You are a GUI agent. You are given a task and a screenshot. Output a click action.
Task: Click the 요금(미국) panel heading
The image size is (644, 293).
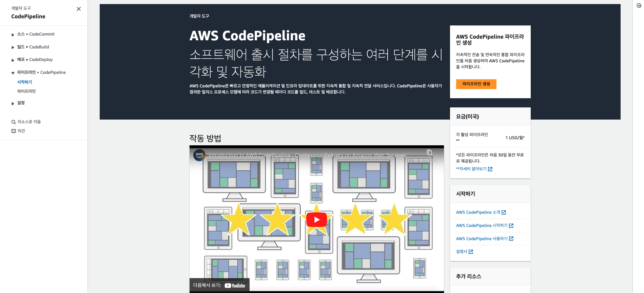tap(467, 117)
